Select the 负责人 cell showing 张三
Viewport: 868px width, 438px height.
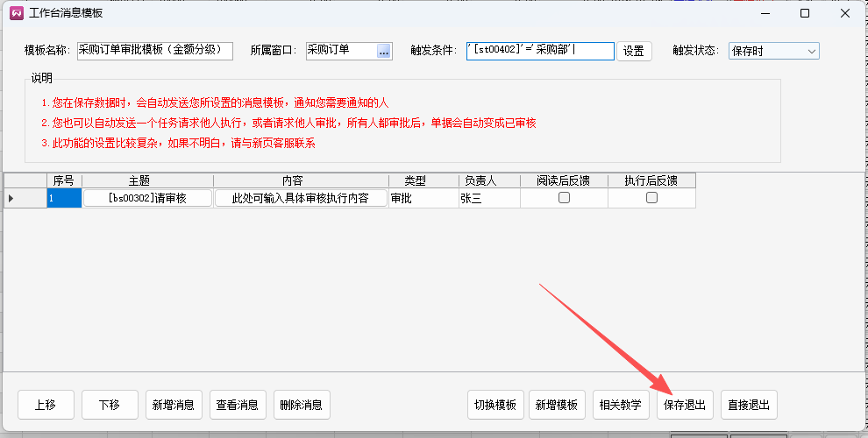coord(488,199)
